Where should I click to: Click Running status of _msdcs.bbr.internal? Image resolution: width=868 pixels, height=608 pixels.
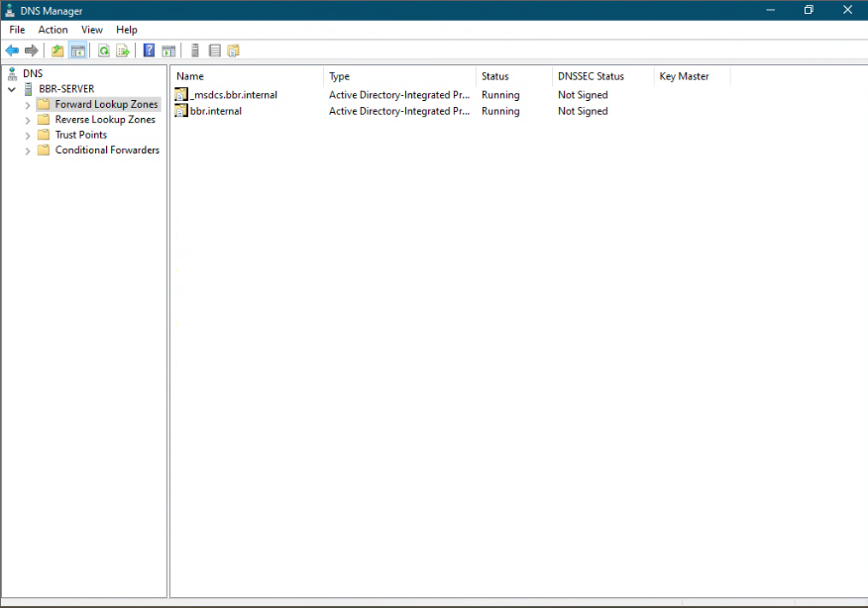click(x=500, y=95)
